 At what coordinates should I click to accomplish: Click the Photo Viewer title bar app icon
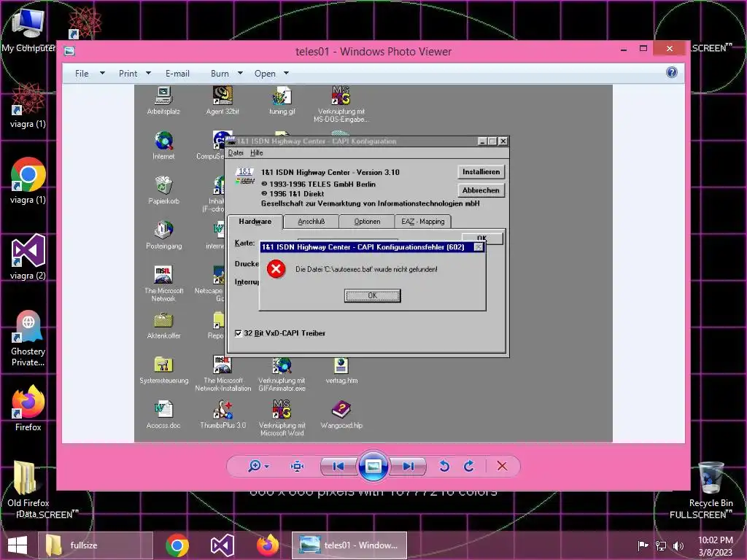click(69, 51)
